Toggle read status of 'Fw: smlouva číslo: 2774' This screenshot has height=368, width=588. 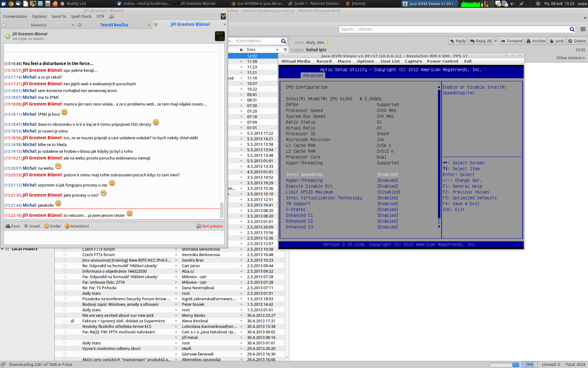(176, 282)
